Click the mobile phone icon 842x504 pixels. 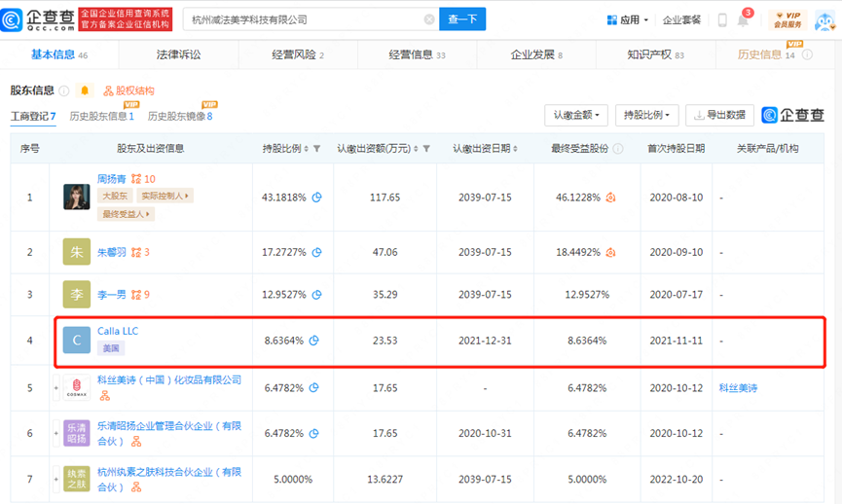(722, 20)
